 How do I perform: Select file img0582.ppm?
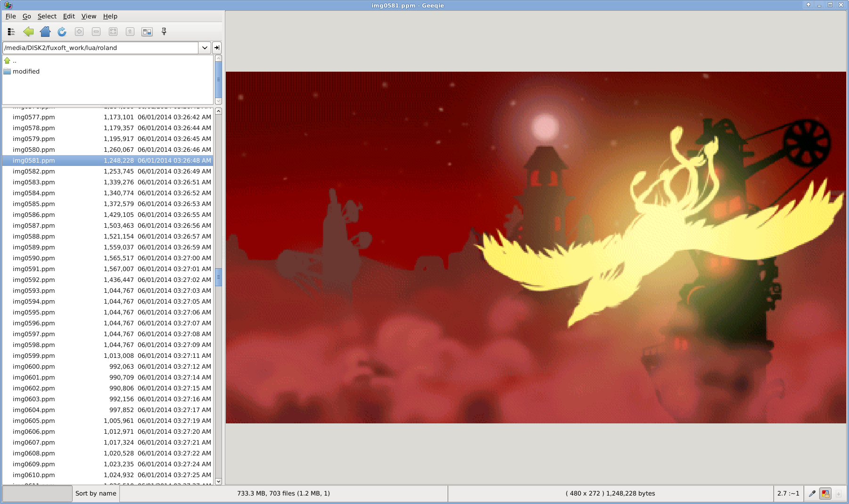point(107,172)
